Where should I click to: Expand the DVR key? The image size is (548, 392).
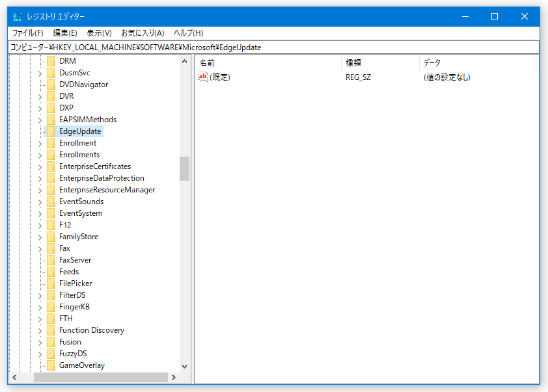(x=40, y=97)
